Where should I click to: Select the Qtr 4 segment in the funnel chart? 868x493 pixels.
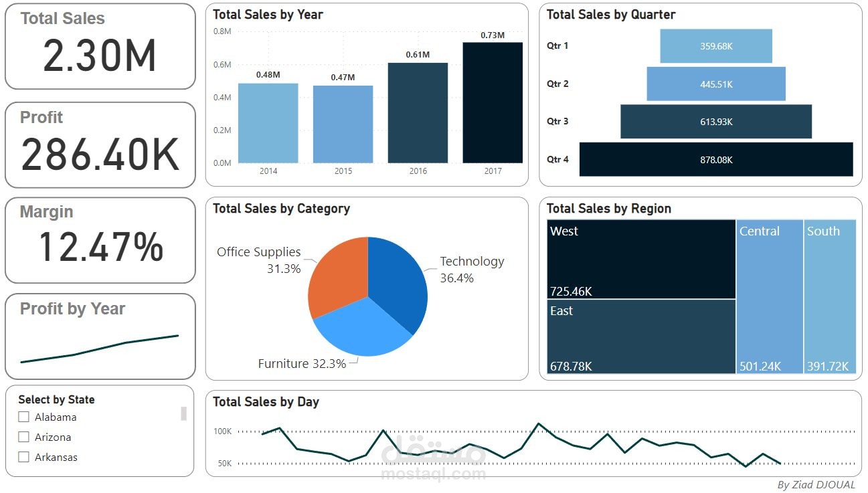(x=715, y=159)
